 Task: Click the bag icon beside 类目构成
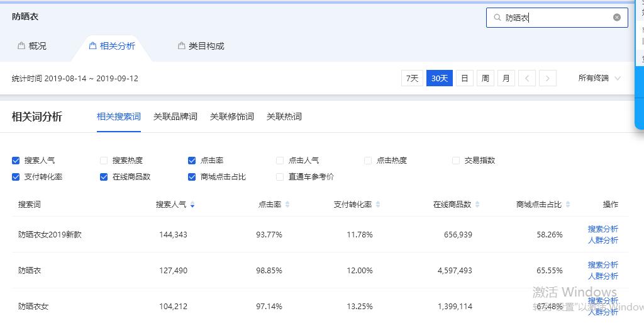point(181,45)
